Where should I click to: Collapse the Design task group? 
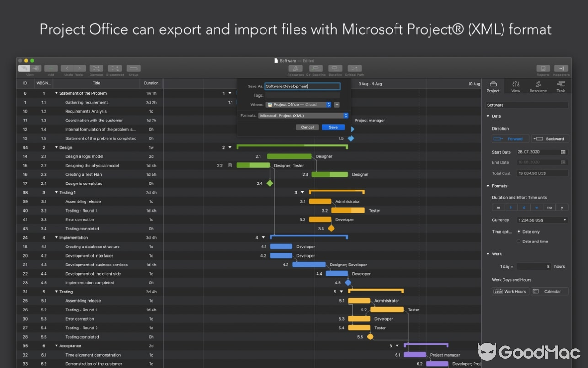pyautogui.click(x=57, y=147)
